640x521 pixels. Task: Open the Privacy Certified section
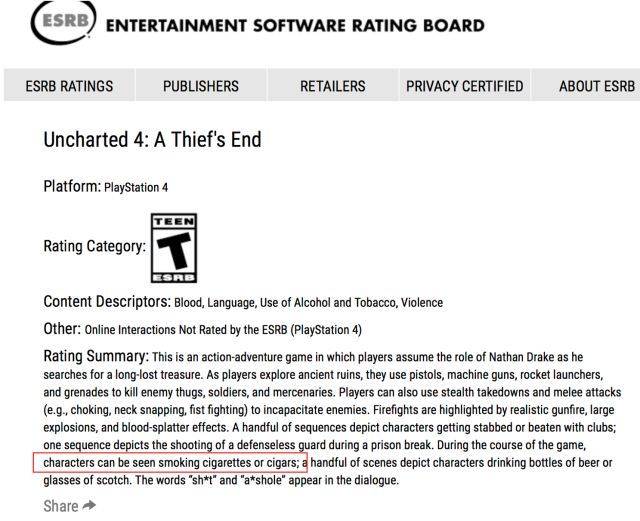(x=464, y=86)
